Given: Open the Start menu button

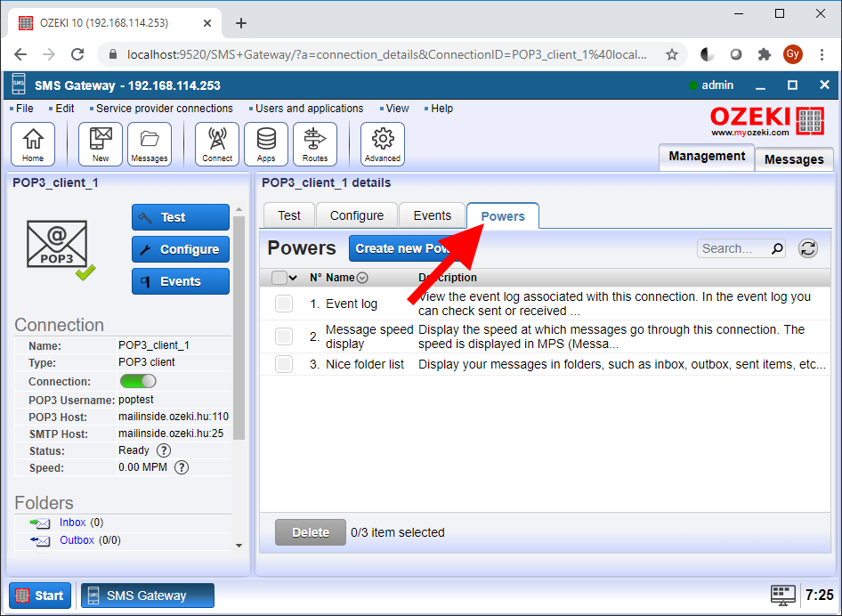Looking at the screenshot, I should tap(40, 596).
